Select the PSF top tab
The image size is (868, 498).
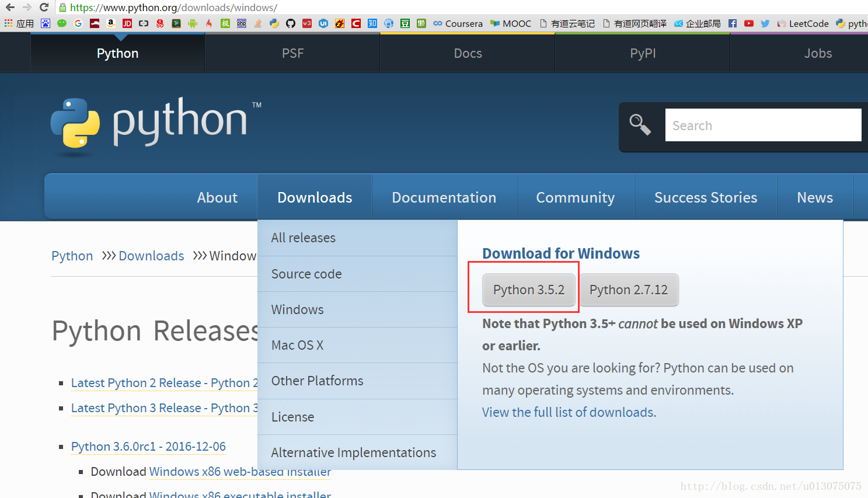coord(292,53)
